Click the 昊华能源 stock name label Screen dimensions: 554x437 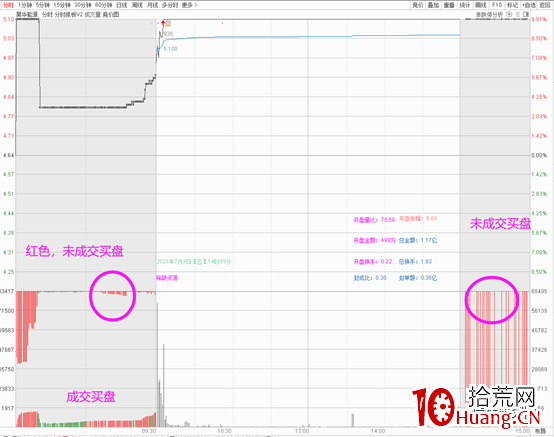27,14
